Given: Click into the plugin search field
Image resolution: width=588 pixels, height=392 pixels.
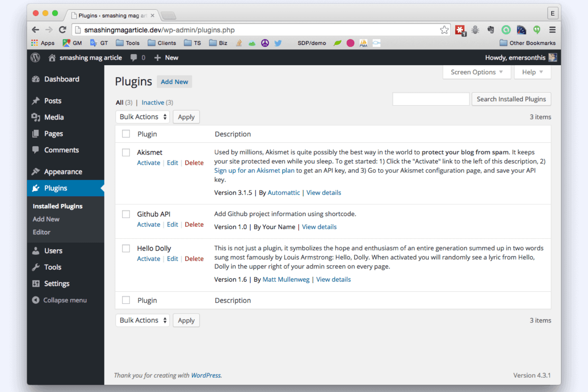Looking at the screenshot, I should (x=431, y=99).
